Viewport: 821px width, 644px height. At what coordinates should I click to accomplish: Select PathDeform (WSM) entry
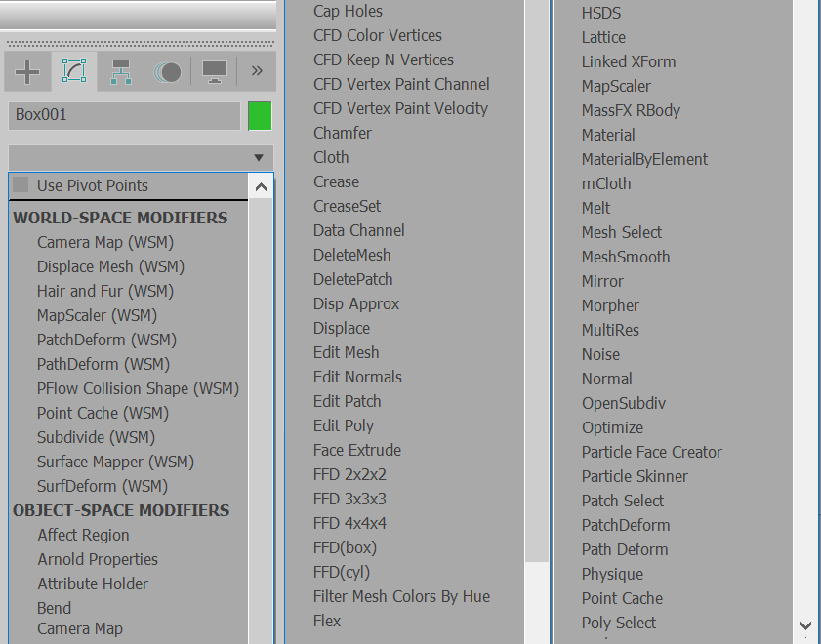(x=103, y=364)
